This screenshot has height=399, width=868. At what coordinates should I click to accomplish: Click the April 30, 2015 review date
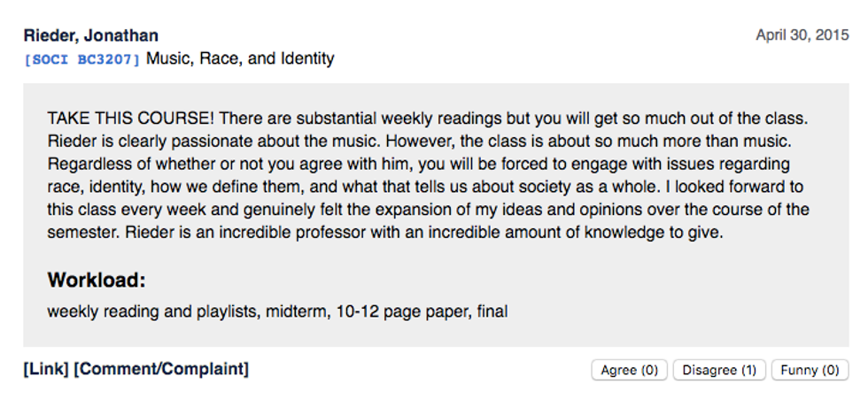(802, 35)
